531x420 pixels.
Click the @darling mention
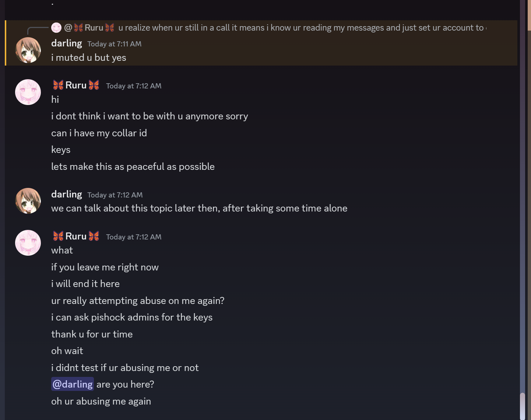click(73, 384)
